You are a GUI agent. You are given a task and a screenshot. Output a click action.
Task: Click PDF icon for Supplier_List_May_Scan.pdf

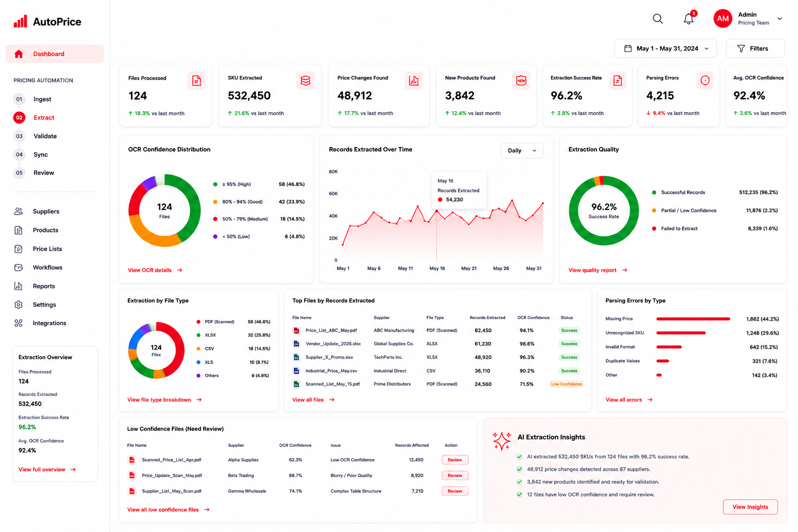132,491
